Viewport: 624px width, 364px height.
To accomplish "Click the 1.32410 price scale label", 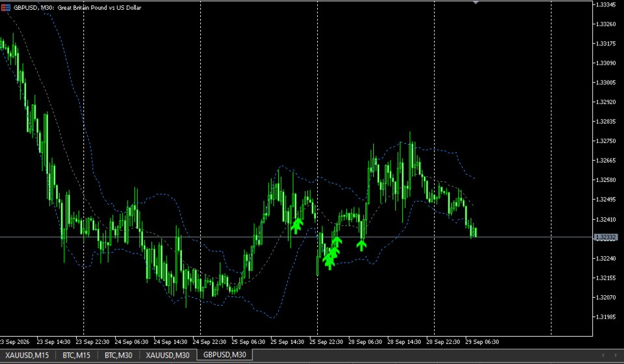I will coord(605,219).
